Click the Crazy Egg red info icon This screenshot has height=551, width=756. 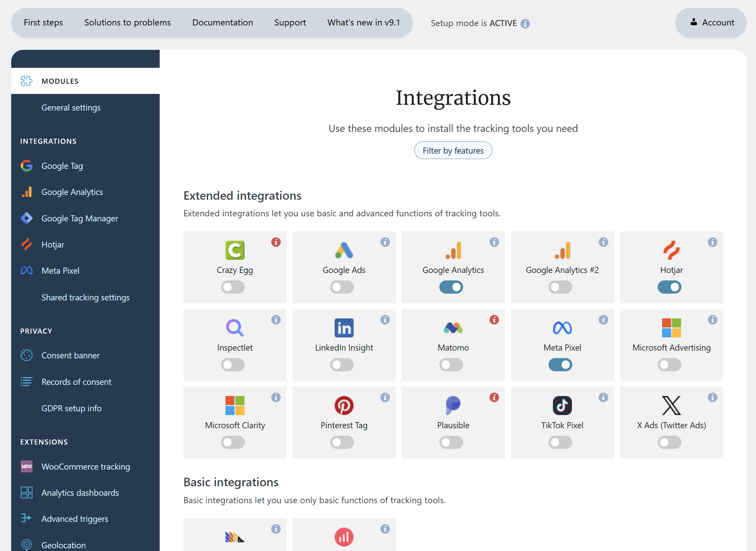(276, 242)
